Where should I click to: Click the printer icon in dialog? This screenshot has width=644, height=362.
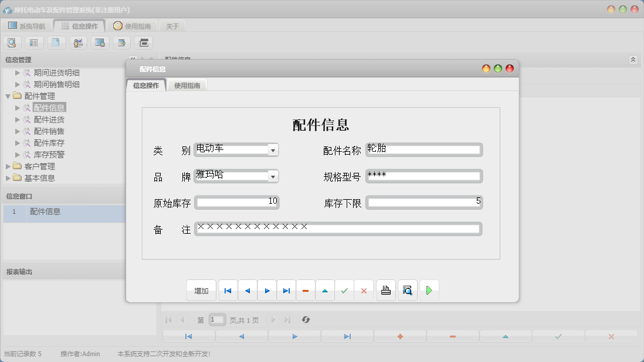click(x=386, y=291)
